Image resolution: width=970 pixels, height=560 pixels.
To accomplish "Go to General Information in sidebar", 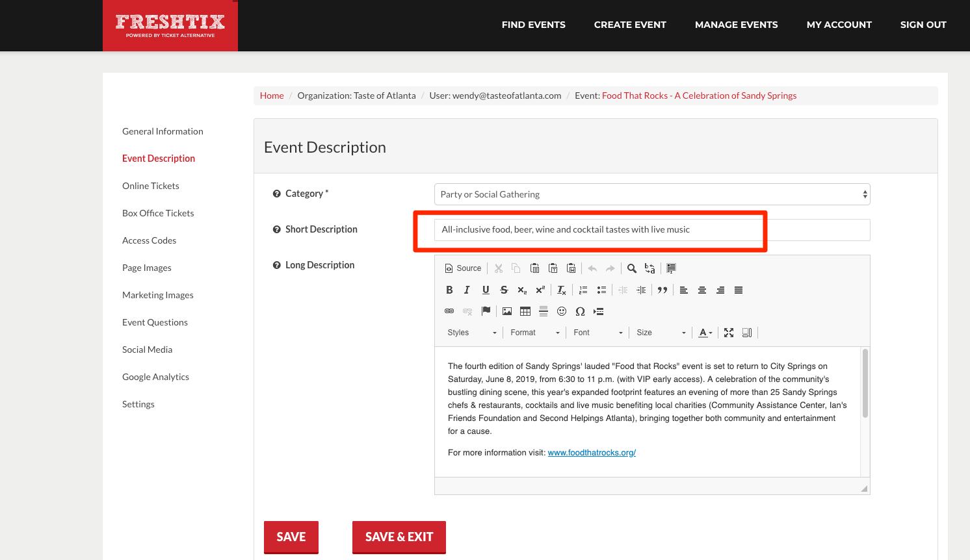I will [163, 131].
